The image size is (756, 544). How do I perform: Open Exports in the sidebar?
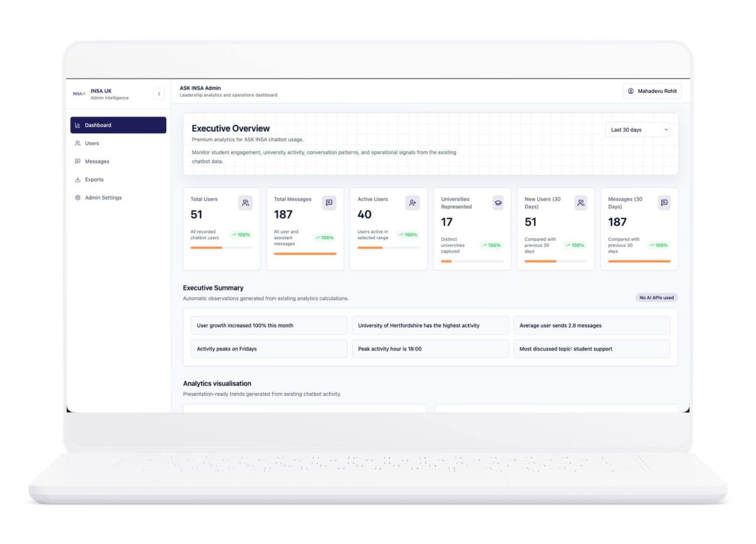click(x=118, y=179)
